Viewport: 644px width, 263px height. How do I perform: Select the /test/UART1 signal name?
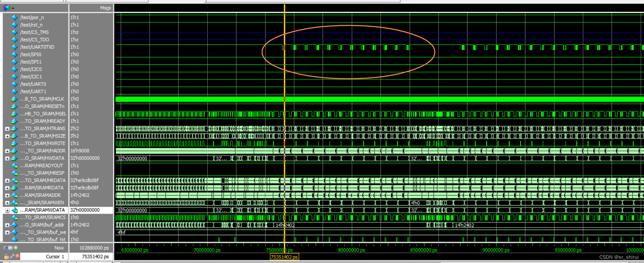(33, 91)
